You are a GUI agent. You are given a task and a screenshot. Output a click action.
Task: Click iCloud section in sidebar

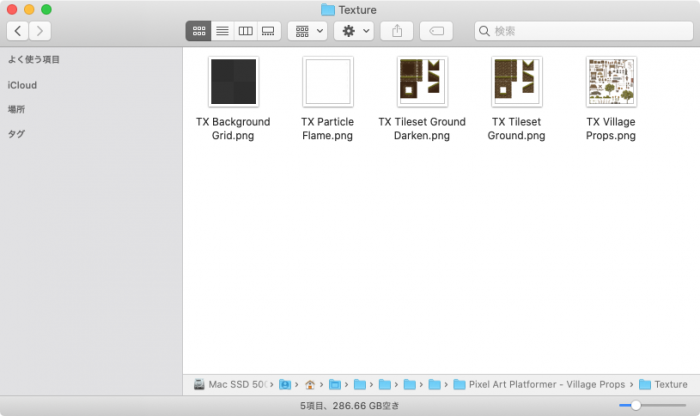(22, 85)
